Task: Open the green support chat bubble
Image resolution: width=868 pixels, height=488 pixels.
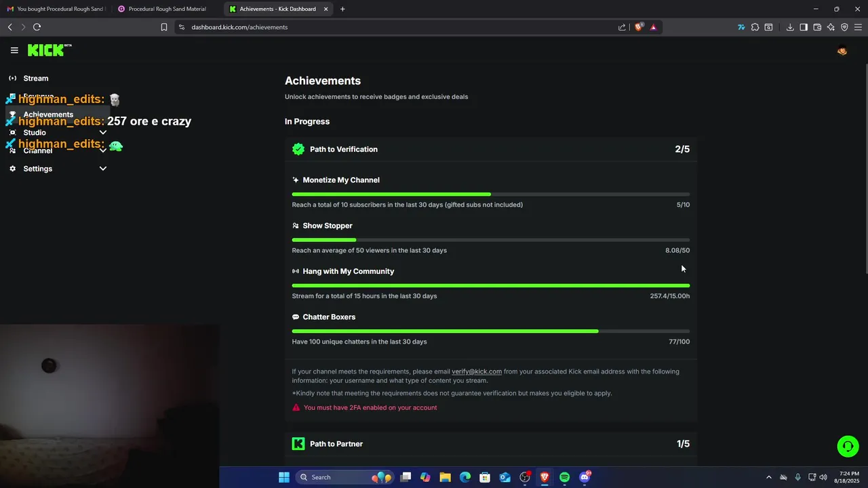Action: click(848, 447)
